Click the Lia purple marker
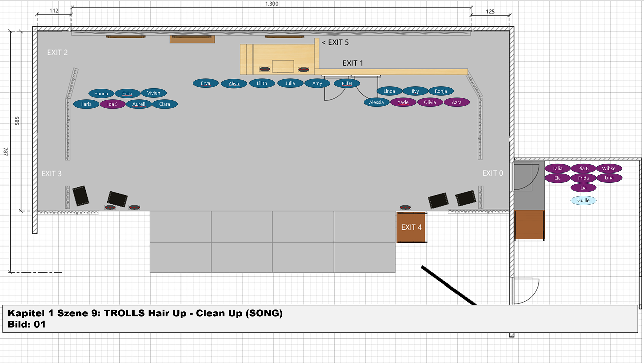The image size is (644, 363). tap(583, 188)
